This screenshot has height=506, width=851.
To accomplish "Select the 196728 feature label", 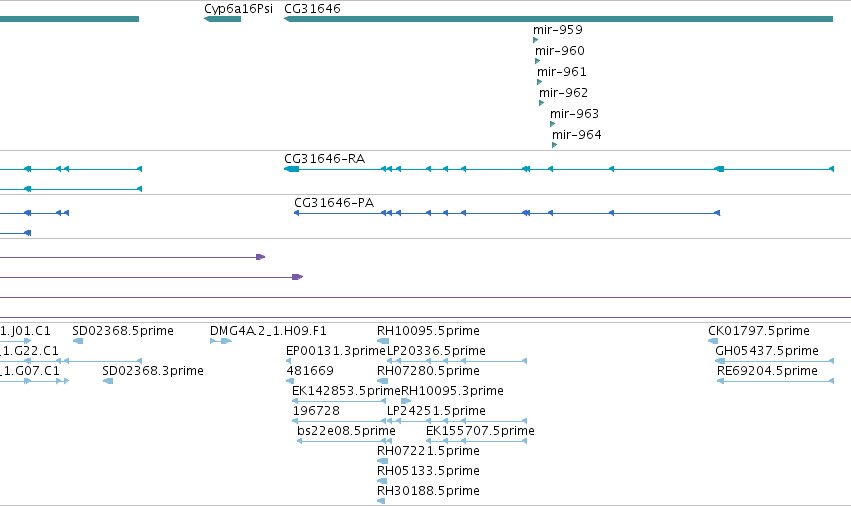I will click(316, 411).
